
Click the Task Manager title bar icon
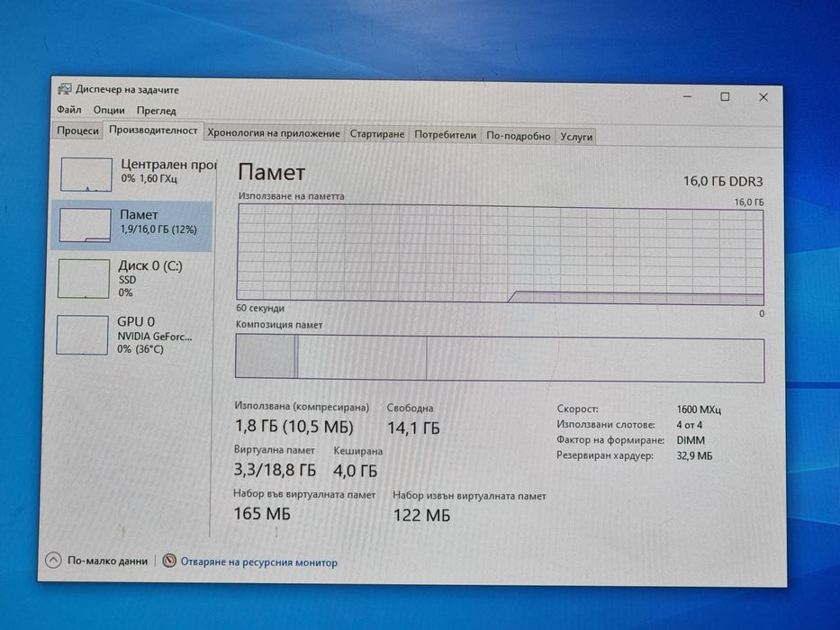click(65, 89)
